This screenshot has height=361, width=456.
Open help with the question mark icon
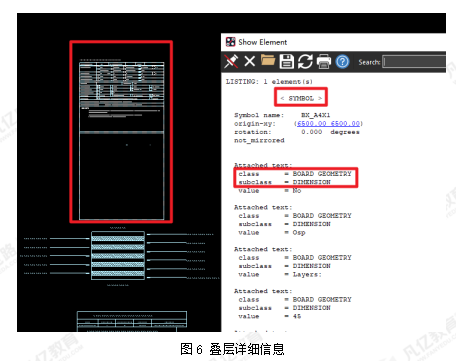(342, 62)
